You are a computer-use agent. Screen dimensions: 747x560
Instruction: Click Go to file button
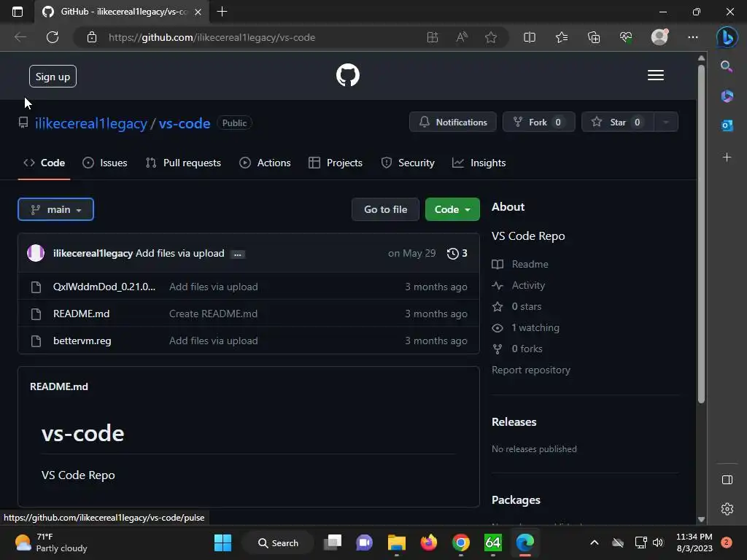[385, 209]
